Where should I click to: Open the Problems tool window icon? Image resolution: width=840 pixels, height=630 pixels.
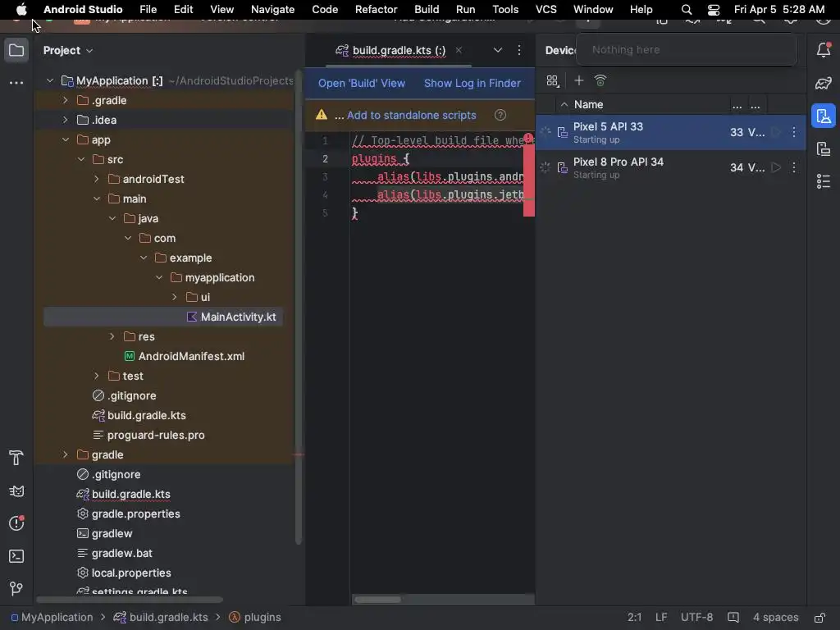(x=16, y=523)
